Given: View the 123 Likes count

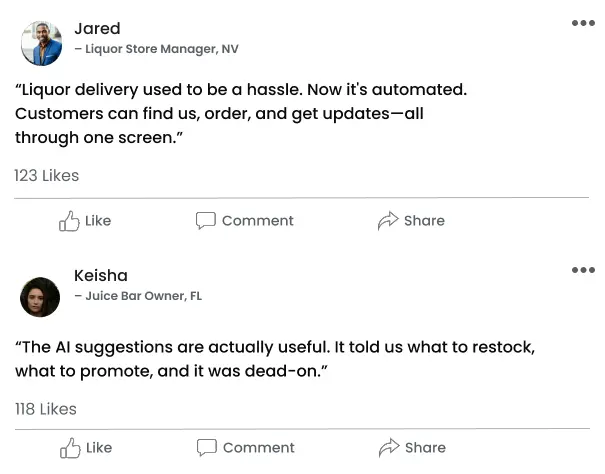Looking at the screenshot, I should (47, 176).
